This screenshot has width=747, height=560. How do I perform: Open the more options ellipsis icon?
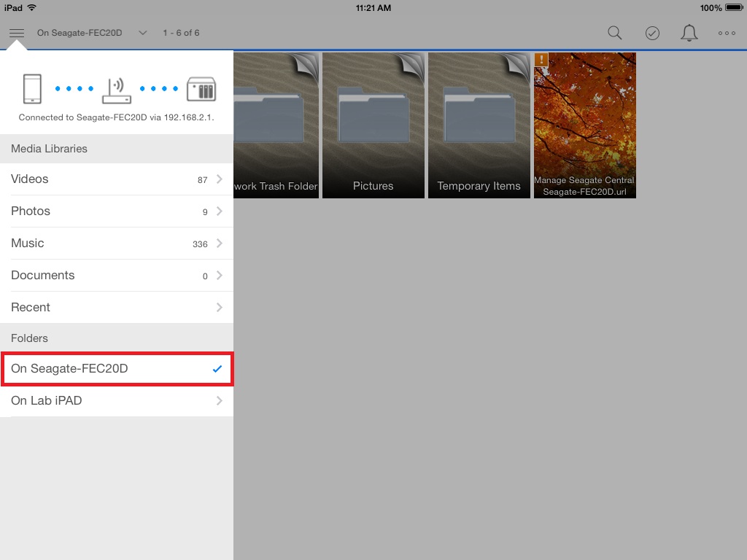[x=727, y=33]
